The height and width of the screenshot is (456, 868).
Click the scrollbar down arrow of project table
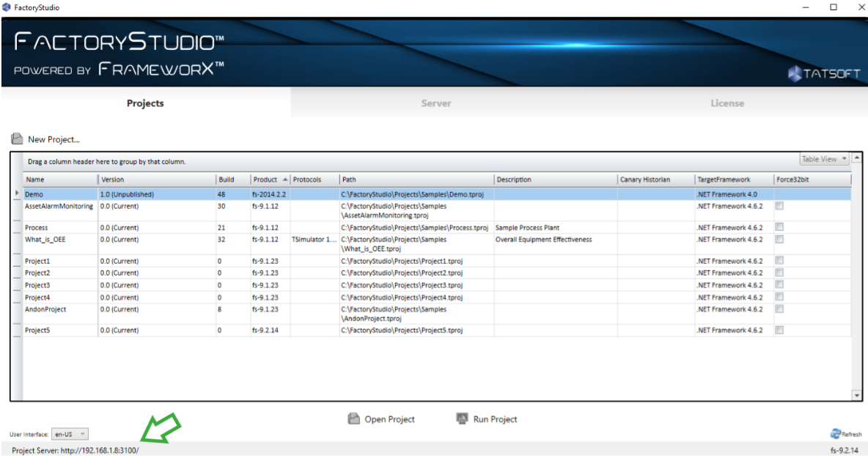point(857,395)
